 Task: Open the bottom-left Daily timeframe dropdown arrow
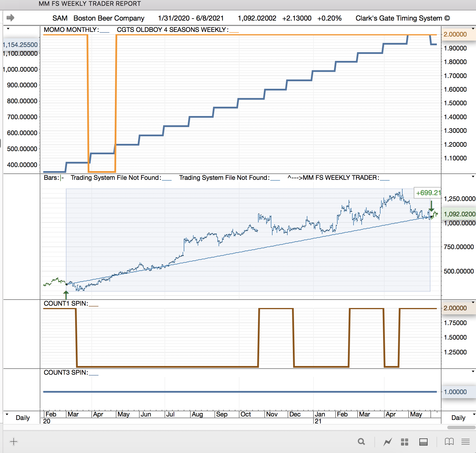[x=7, y=414]
